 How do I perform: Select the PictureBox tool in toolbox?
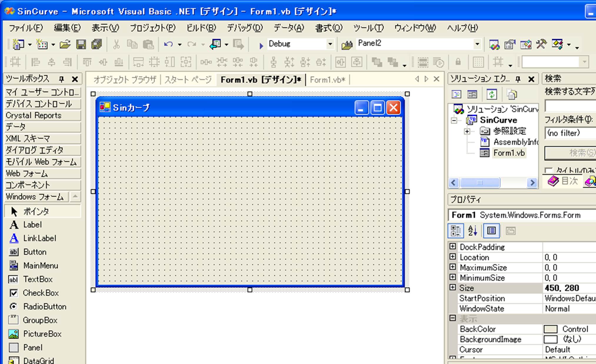(42, 334)
